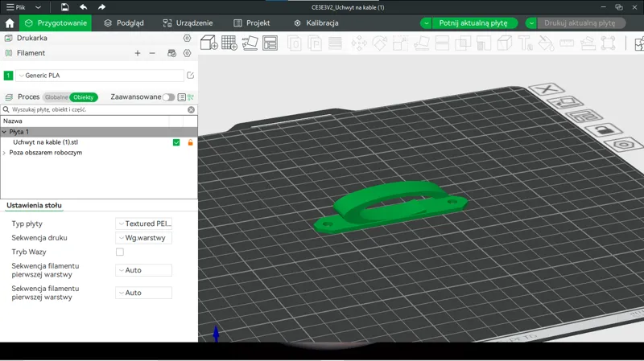
Task: Select the Scale tool
Action: pyautogui.click(x=400, y=43)
